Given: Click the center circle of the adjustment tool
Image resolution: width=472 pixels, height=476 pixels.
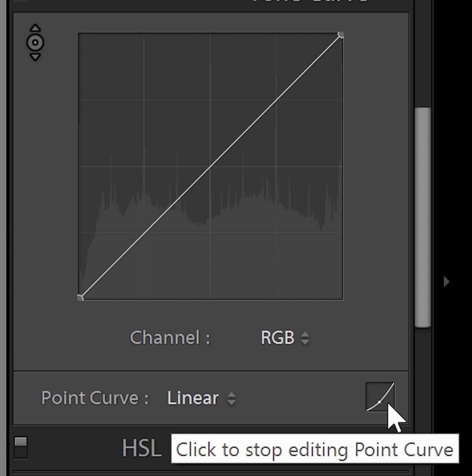Looking at the screenshot, I should point(35,42).
